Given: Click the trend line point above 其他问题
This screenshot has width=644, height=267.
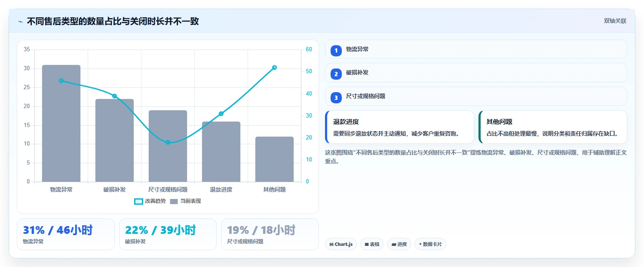Looking at the screenshot, I should (274, 67).
